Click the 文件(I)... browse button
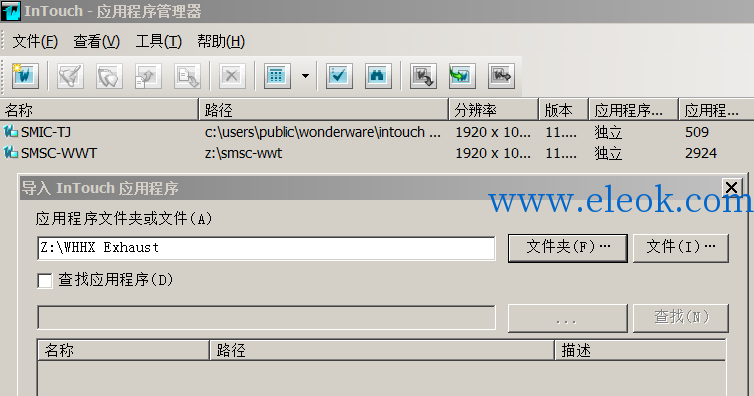Screen dimensions: 754x396 pos(680,248)
